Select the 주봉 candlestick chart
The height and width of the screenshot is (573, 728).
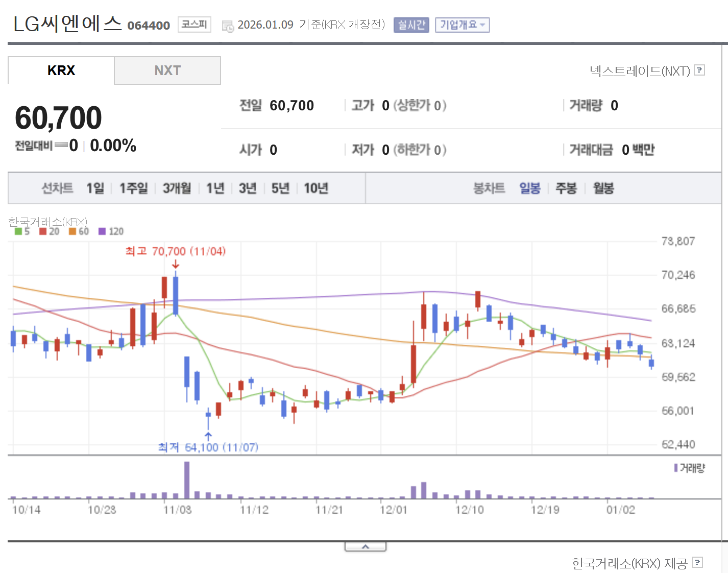(566, 188)
